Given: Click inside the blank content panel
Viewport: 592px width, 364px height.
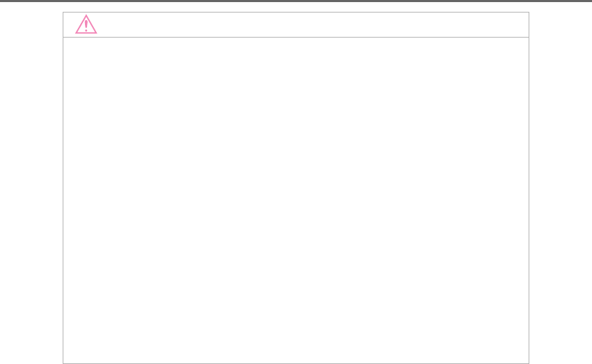Looking at the screenshot, I should pyautogui.click(x=296, y=200).
